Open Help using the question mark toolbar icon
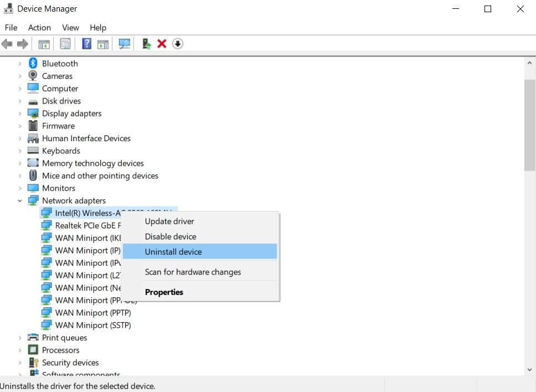The height and width of the screenshot is (392, 536). [87, 44]
